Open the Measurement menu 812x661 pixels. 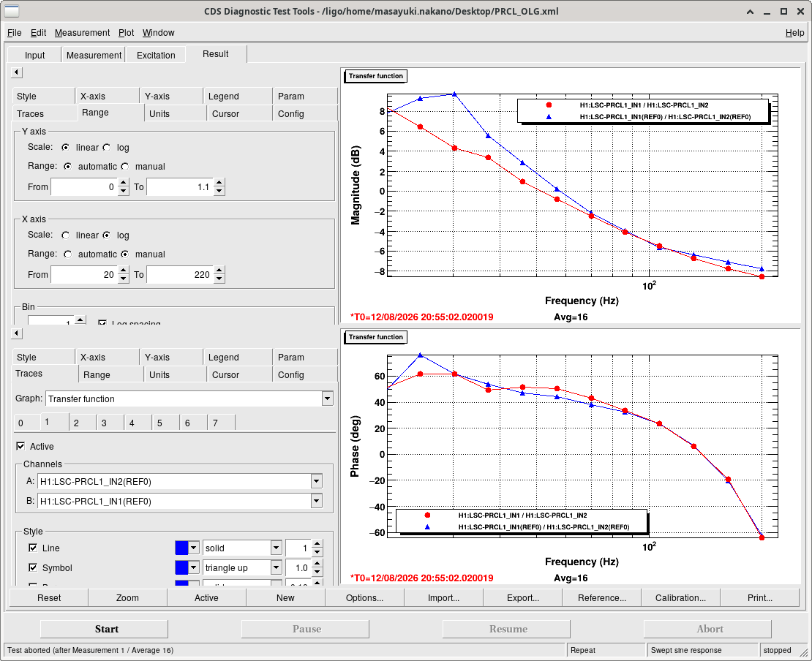[x=83, y=33]
